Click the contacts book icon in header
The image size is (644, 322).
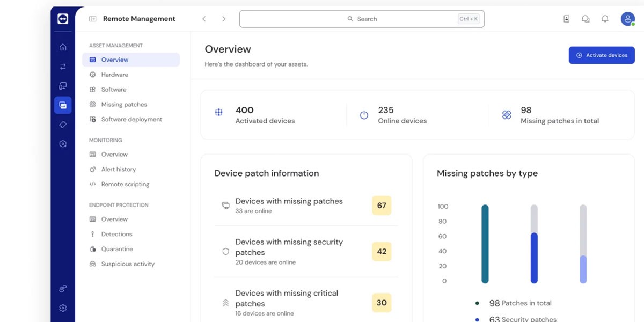[566, 19]
